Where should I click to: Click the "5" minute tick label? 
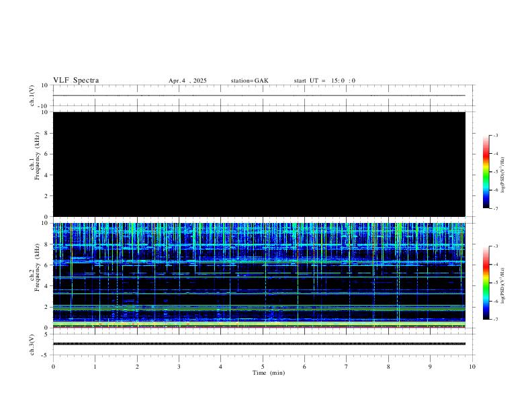click(x=263, y=367)
